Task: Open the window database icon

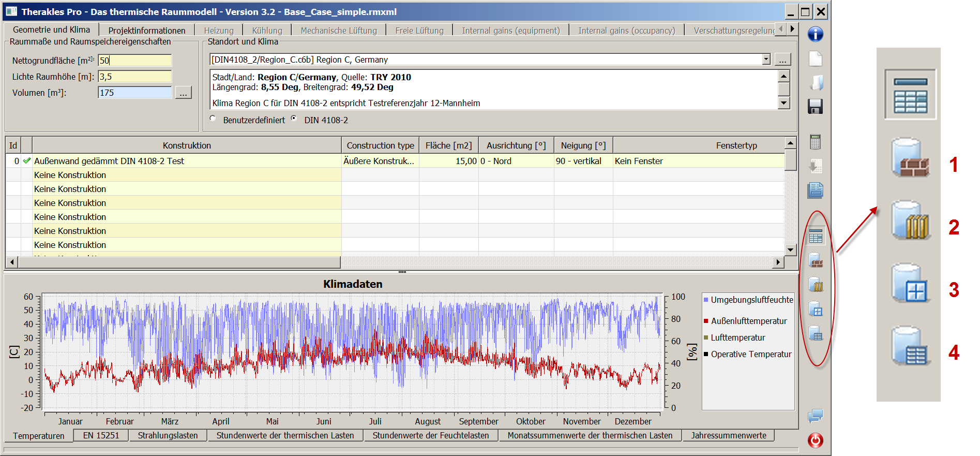Action: coord(816,308)
